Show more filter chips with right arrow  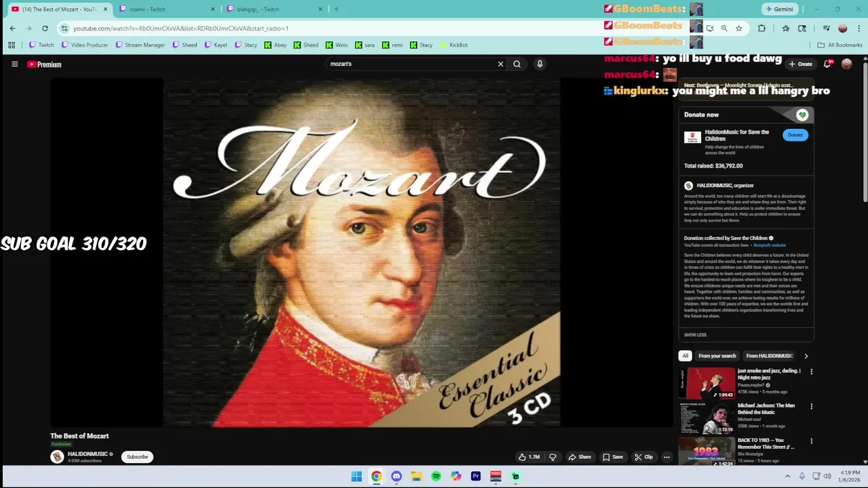point(806,356)
